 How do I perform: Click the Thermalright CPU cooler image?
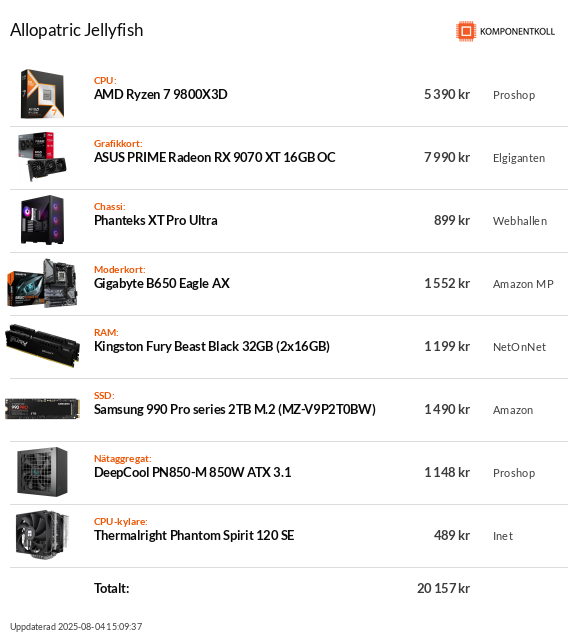click(42, 535)
